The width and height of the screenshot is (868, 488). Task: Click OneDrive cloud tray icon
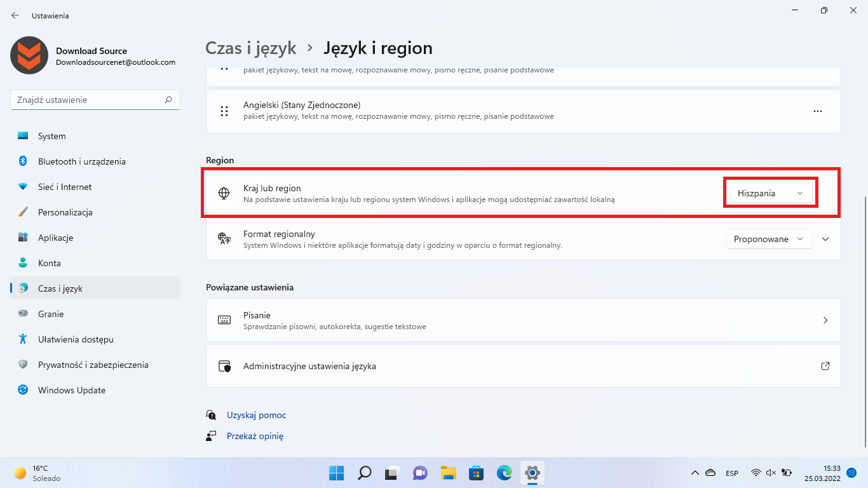(711, 473)
